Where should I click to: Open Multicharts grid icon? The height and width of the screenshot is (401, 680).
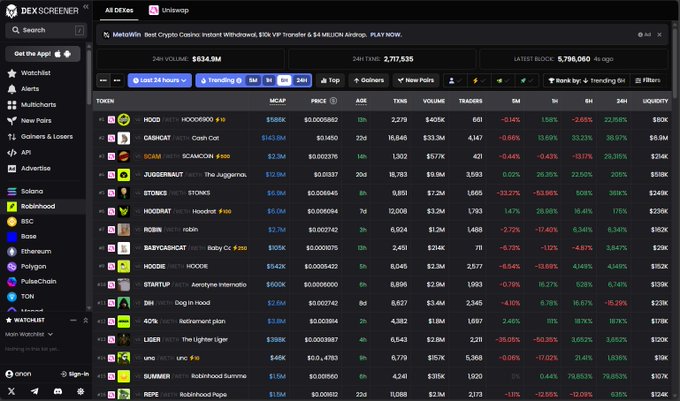[12, 105]
